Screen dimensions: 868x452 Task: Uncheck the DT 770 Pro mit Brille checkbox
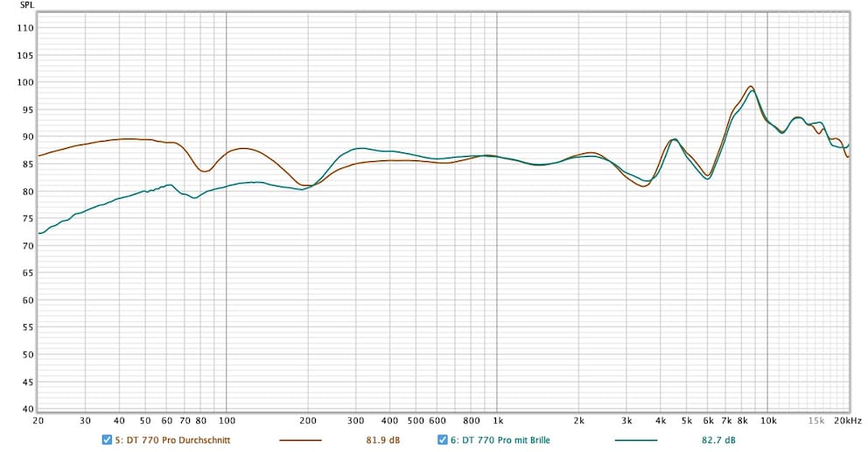click(442, 440)
